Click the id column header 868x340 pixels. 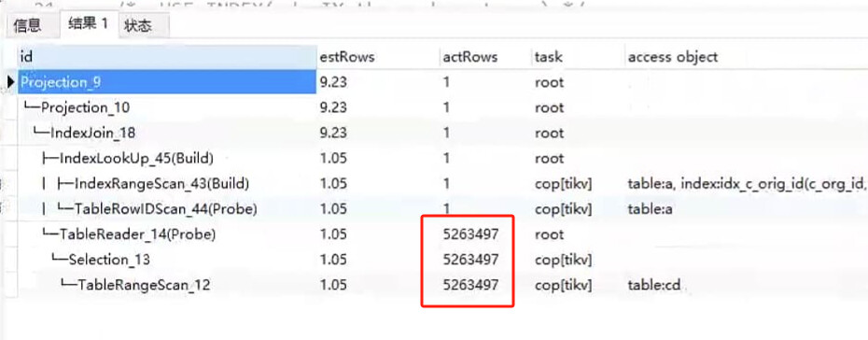(x=167, y=56)
